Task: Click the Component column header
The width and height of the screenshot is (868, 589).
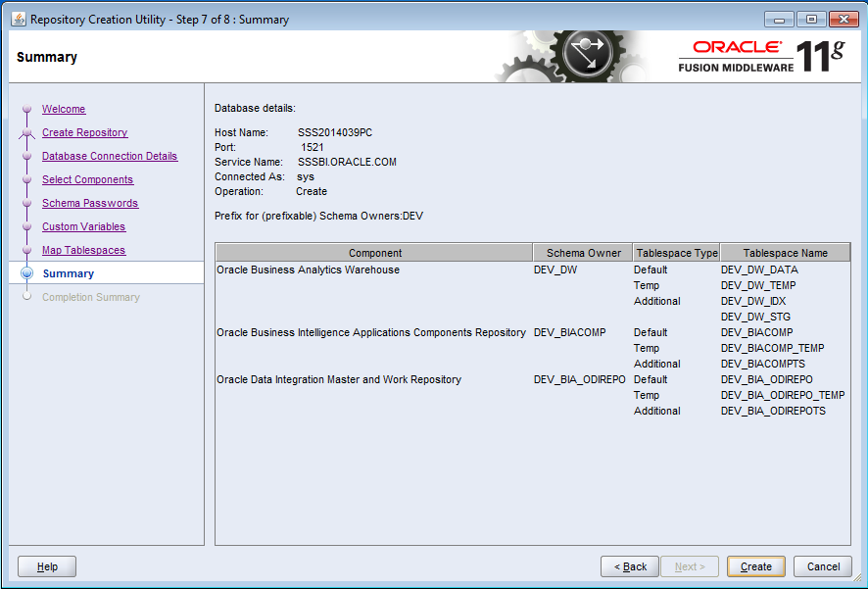Action: click(x=374, y=253)
